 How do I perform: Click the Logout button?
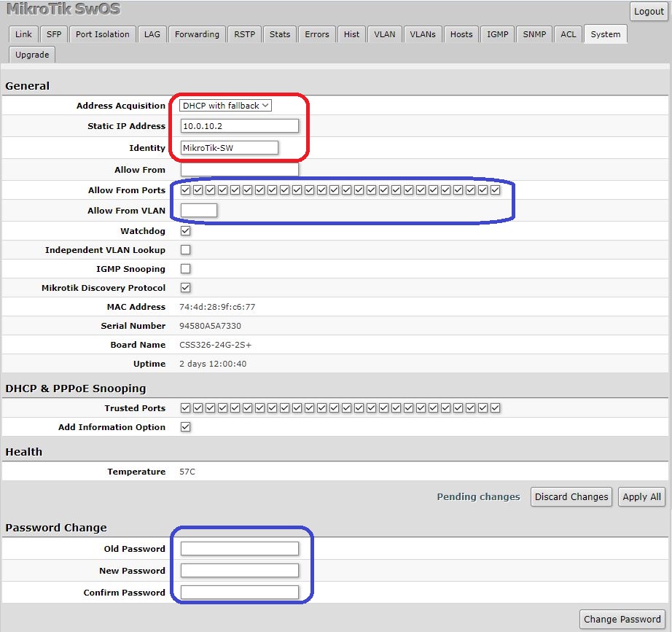coord(648,12)
